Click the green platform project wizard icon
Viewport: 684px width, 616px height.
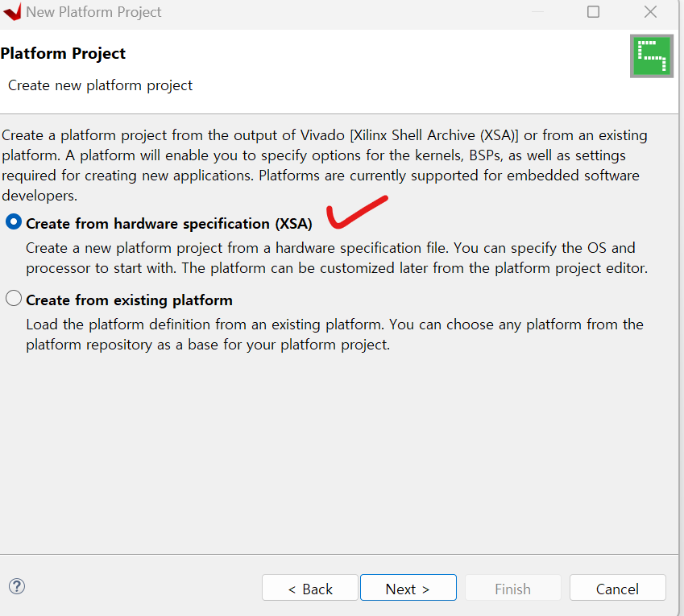(x=652, y=56)
